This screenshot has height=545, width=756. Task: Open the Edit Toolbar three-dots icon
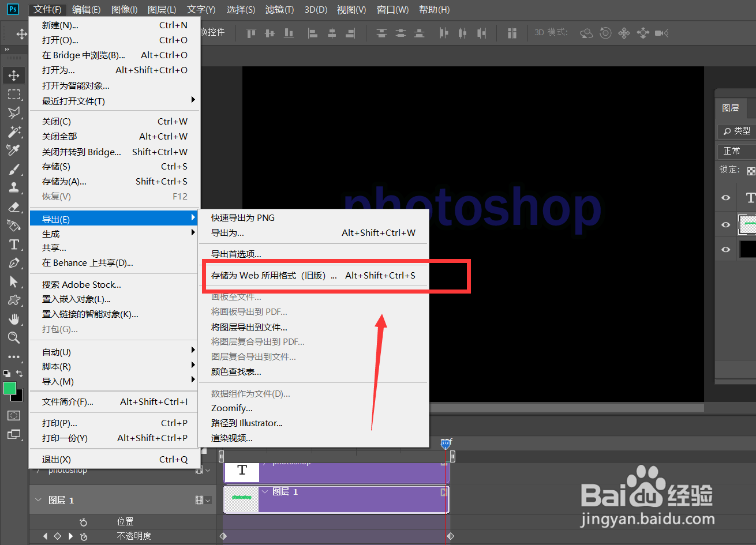pyautogui.click(x=14, y=357)
